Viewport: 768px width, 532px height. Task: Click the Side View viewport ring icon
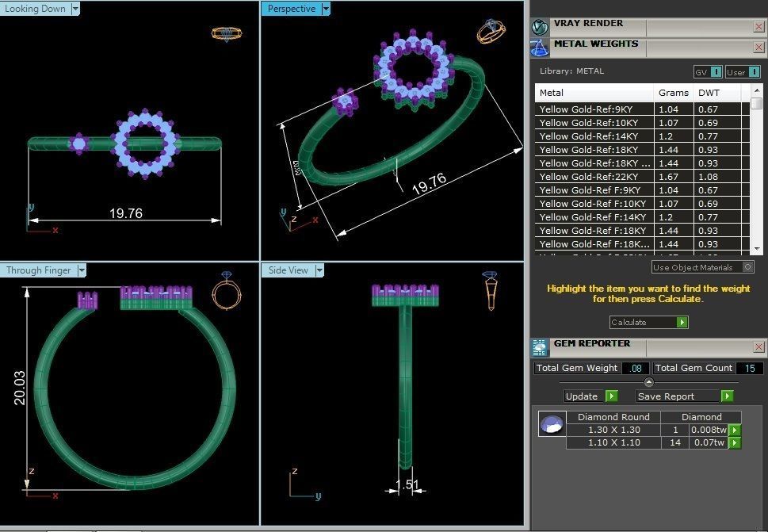491,290
